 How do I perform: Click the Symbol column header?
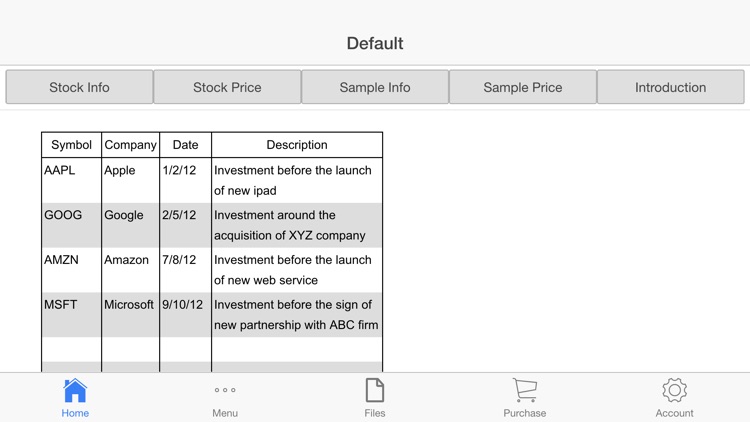[x=71, y=145]
